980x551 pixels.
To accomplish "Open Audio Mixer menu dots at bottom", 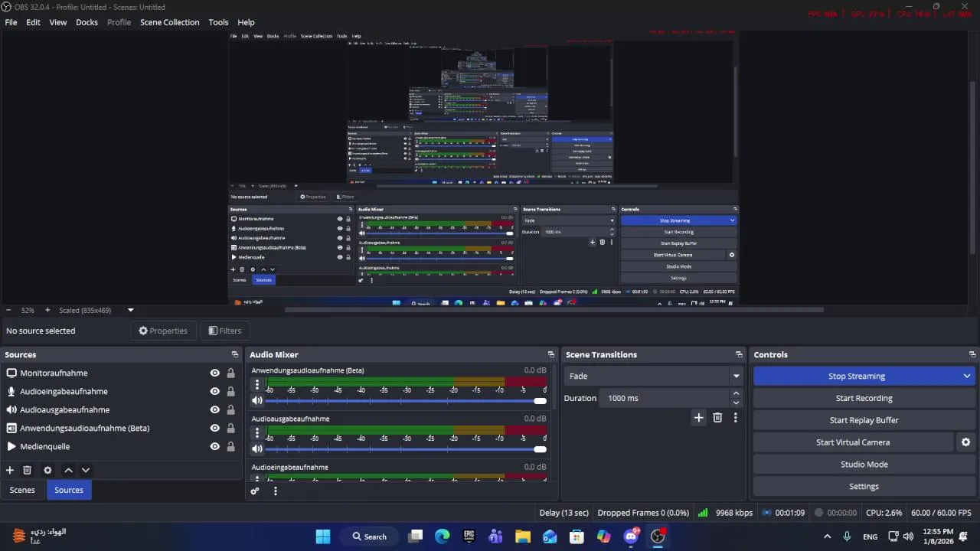I will (x=276, y=491).
